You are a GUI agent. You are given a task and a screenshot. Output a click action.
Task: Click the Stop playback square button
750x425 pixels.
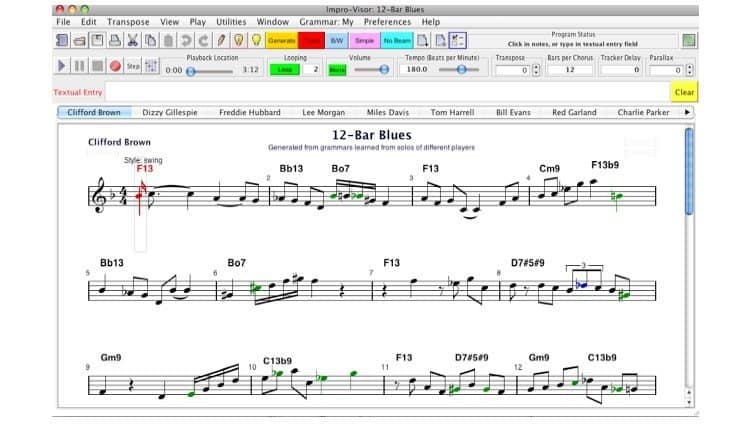point(97,67)
